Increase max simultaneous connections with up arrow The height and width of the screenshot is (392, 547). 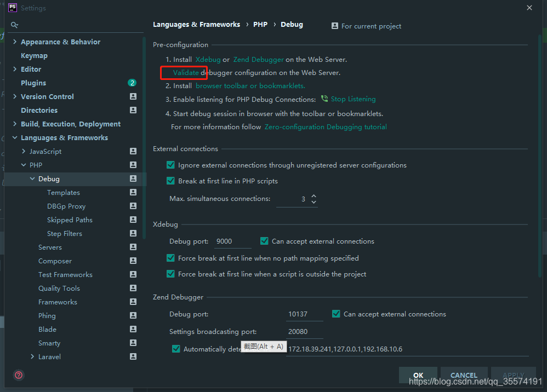314,196
